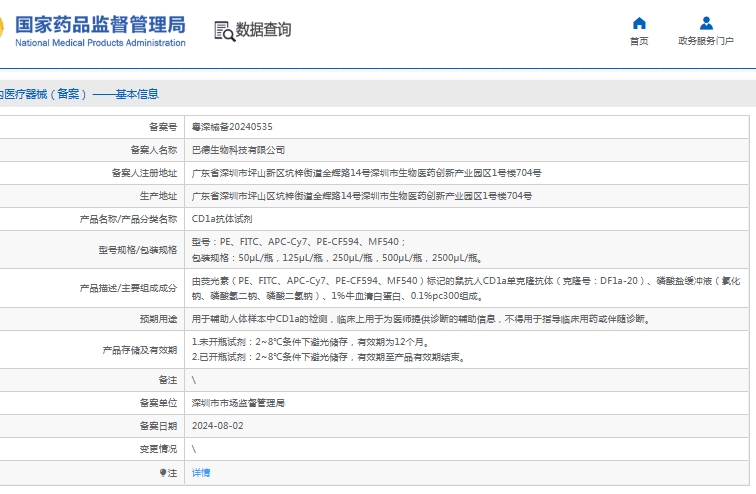Viewport: 756px width, 494px height.
Task: Select the 2.已开瓶试剂 storage line
Action: coord(328,357)
